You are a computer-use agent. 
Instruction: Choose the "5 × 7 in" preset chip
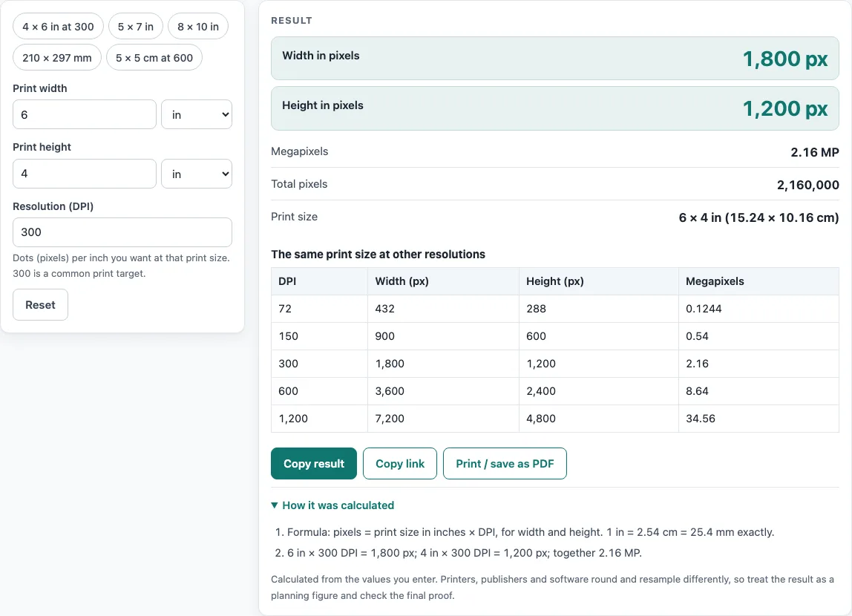pyautogui.click(x=136, y=27)
